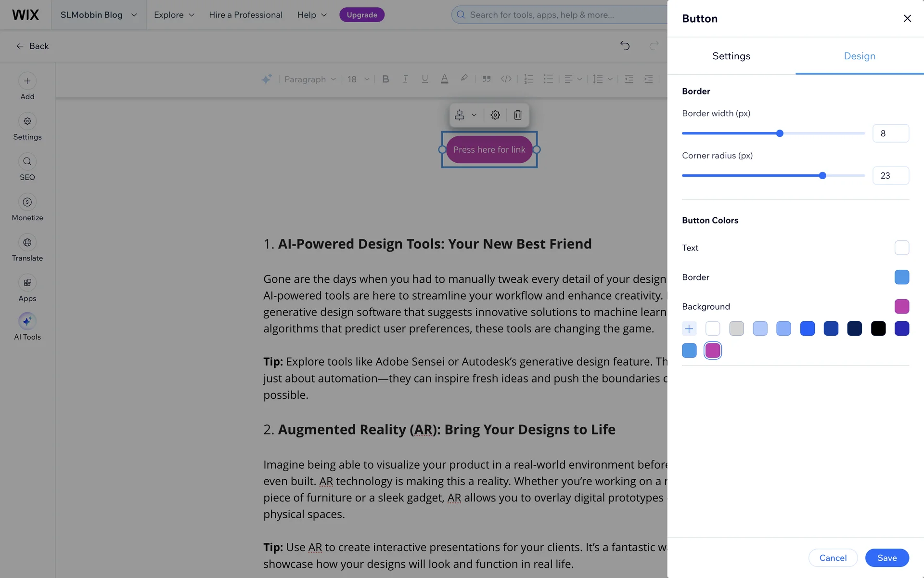Add custom color with plus swatch
The height and width of the screenshot is (578, 924).
[x=689, y=328]
